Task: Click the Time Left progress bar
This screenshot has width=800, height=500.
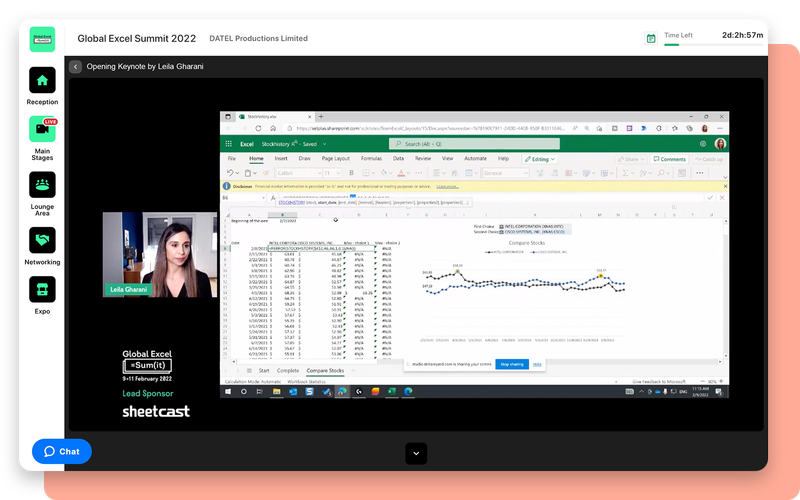Action: coord(713,45)
